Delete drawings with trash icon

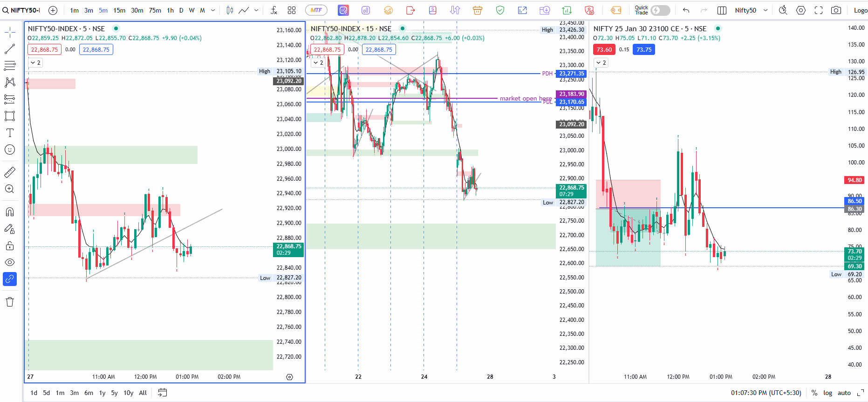click(10, 302)
